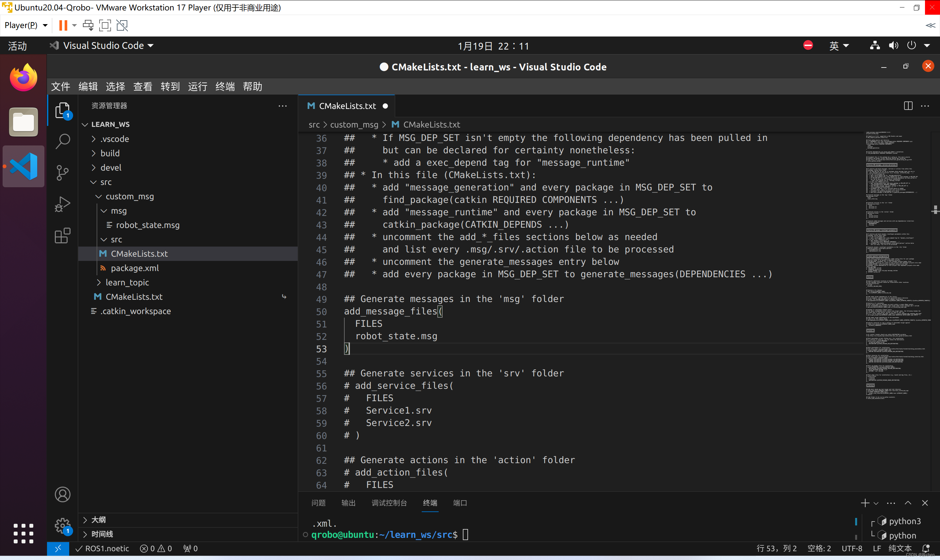940x560 pixels.
Task: Click 行 53, 列 2 cursor position
Action: coord(776,548)
